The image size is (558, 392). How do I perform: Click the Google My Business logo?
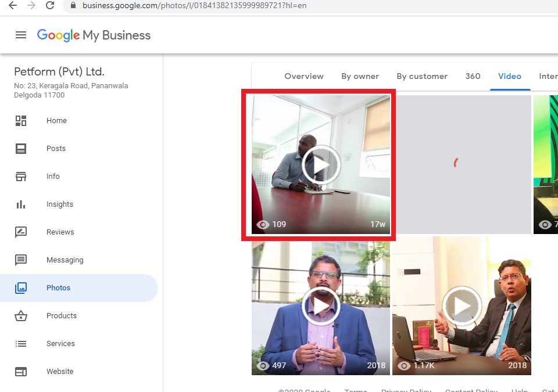pos(94,35)
